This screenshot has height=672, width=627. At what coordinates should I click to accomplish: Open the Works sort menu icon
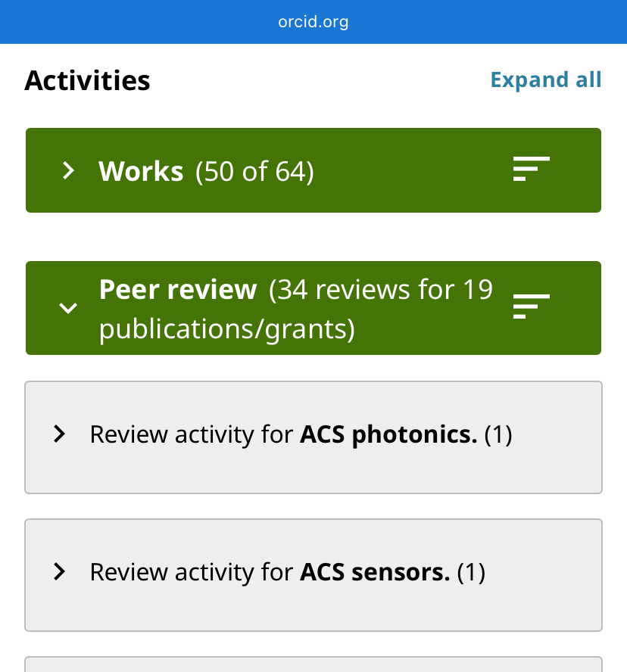(x=531, y=169)
